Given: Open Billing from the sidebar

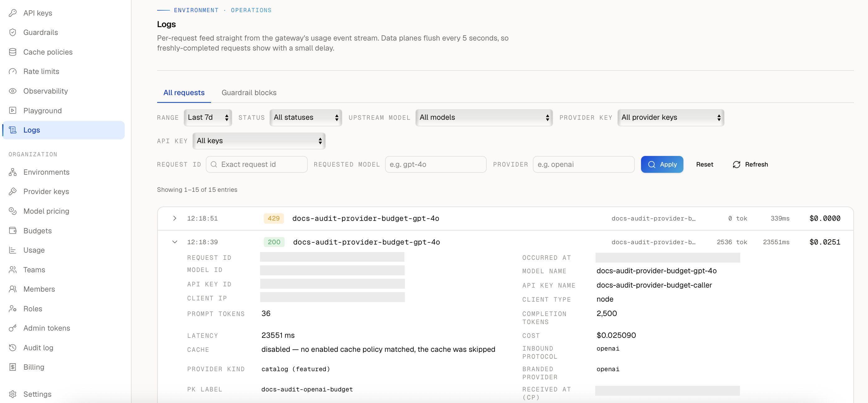Looking at the screenshot, I should (64, 367).
